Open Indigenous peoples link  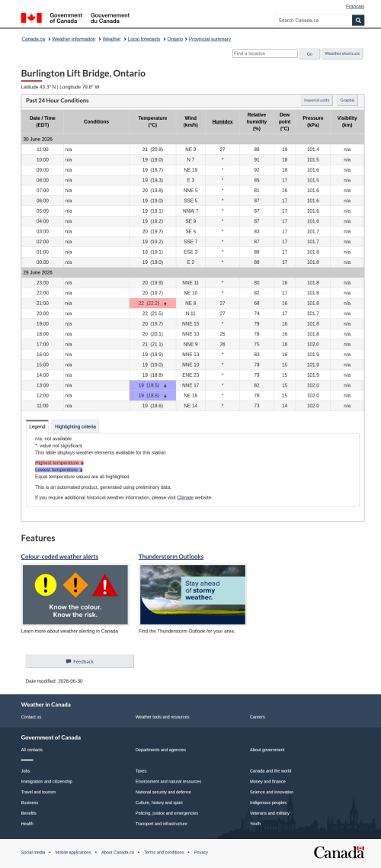point(268,802)
